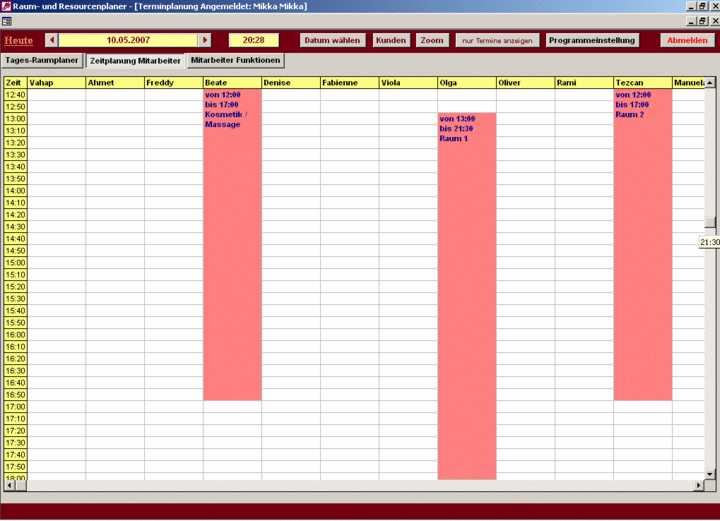Click the Ahmet column header
Screen dimensions: 720x521
click(x=115, y=83)
